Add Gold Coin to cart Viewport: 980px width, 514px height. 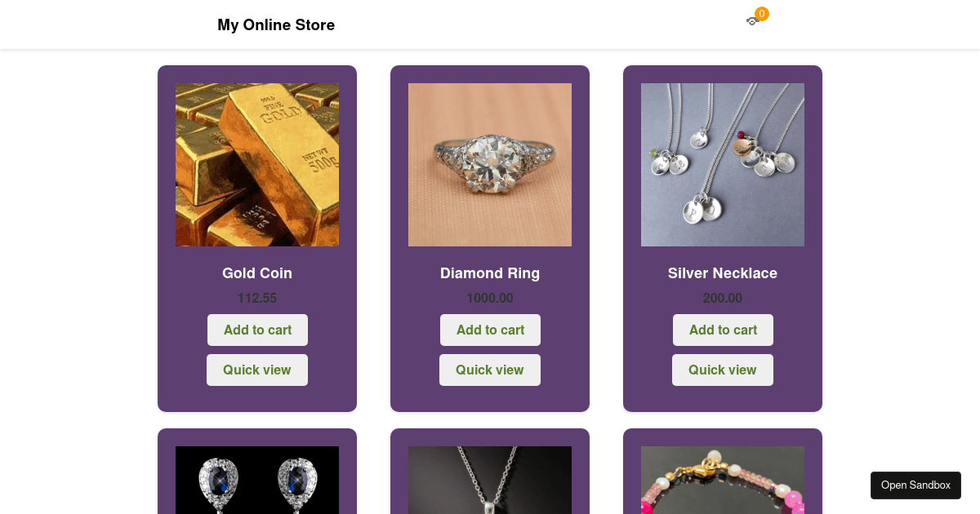[x=257, y=330]
